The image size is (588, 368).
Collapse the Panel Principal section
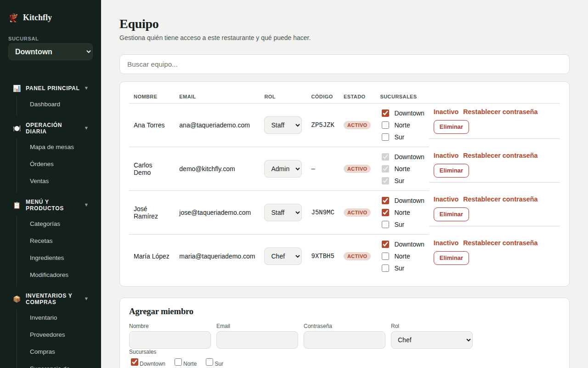86,88
